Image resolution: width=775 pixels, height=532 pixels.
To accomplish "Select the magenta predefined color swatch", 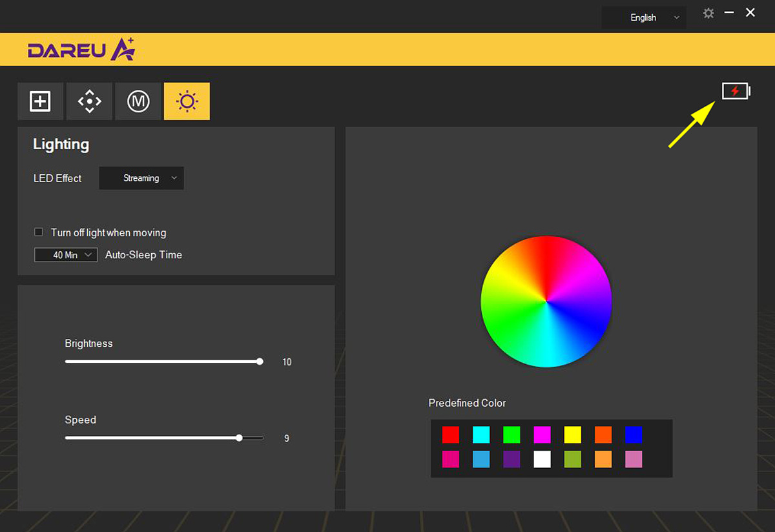I will pyautogui.click(x=542, y=435).
